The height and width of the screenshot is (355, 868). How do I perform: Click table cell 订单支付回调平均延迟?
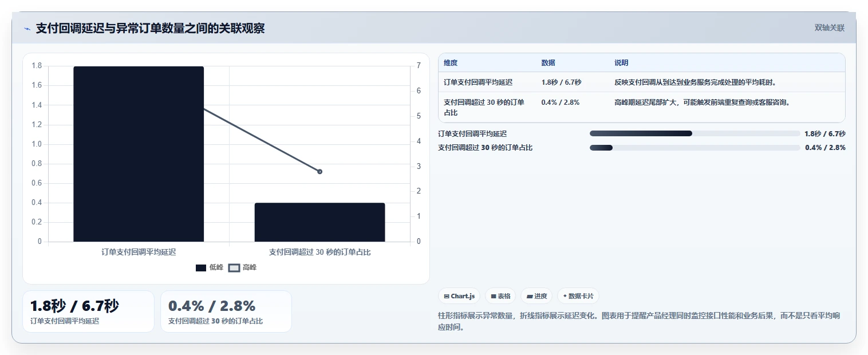click(478, 82)
